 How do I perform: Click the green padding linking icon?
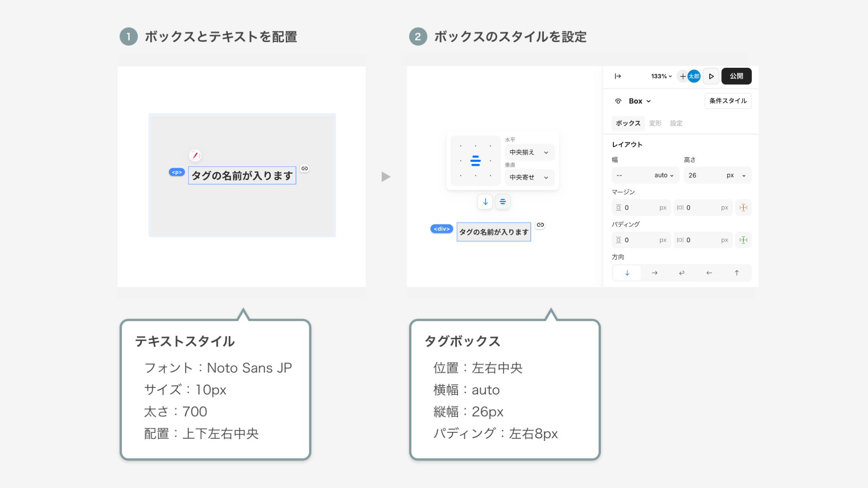coord(743,240)
